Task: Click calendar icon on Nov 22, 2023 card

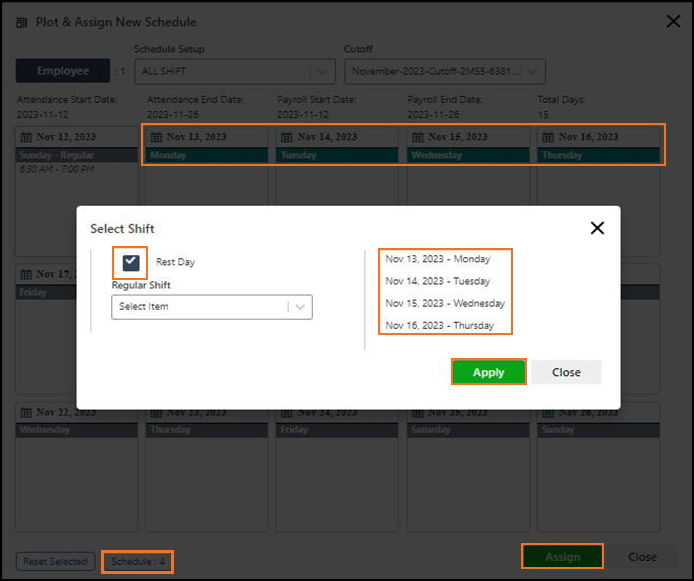Action: coord(27,412)
